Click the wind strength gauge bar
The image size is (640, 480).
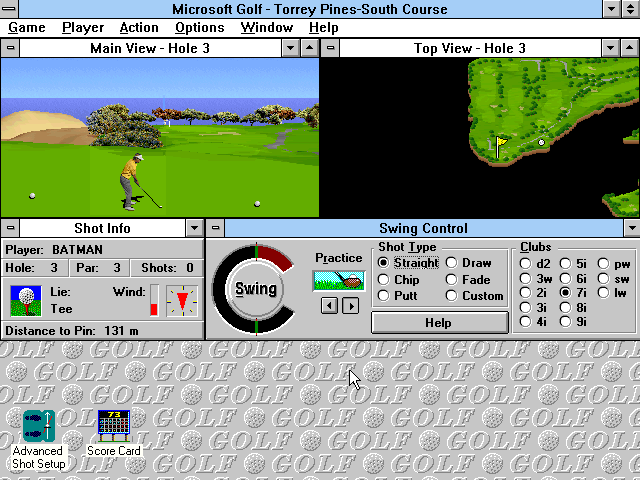(154, 300)
